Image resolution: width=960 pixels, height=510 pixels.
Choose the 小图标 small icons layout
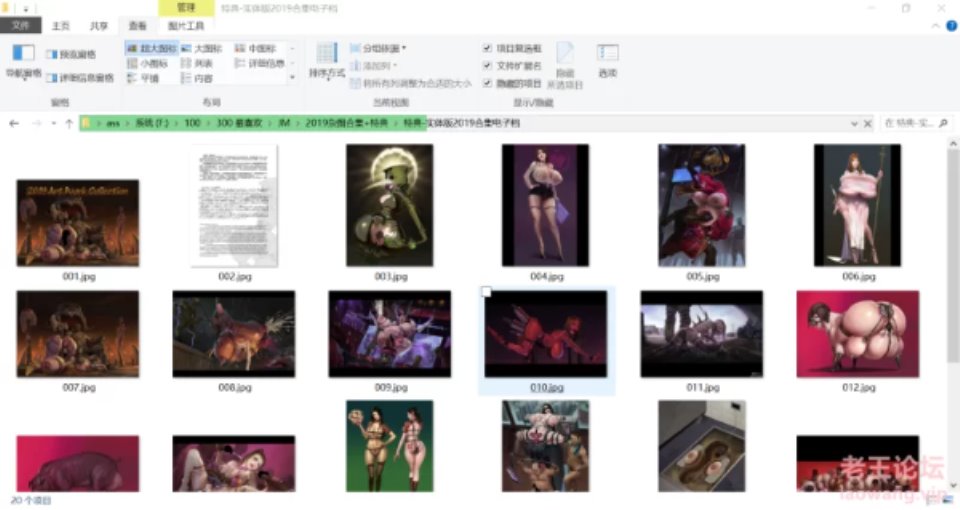click(x=147, y=63)
